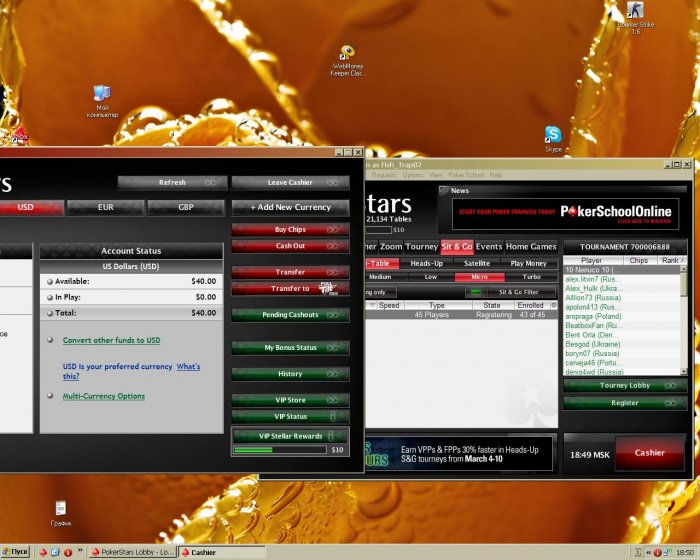
Task: Click the Full Tilt Poker logo icon
Action: [328, 288]
